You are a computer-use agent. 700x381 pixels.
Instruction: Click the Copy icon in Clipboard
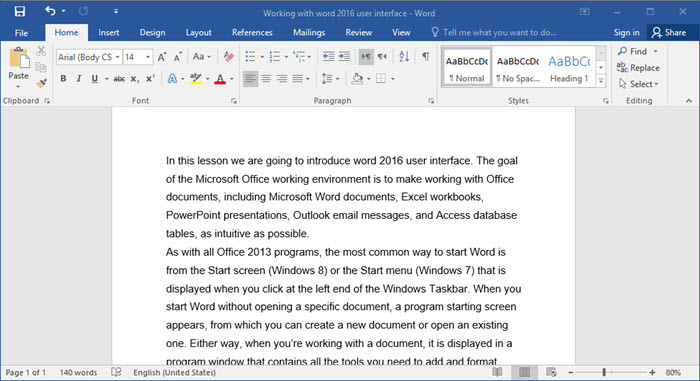click(41, 67)
